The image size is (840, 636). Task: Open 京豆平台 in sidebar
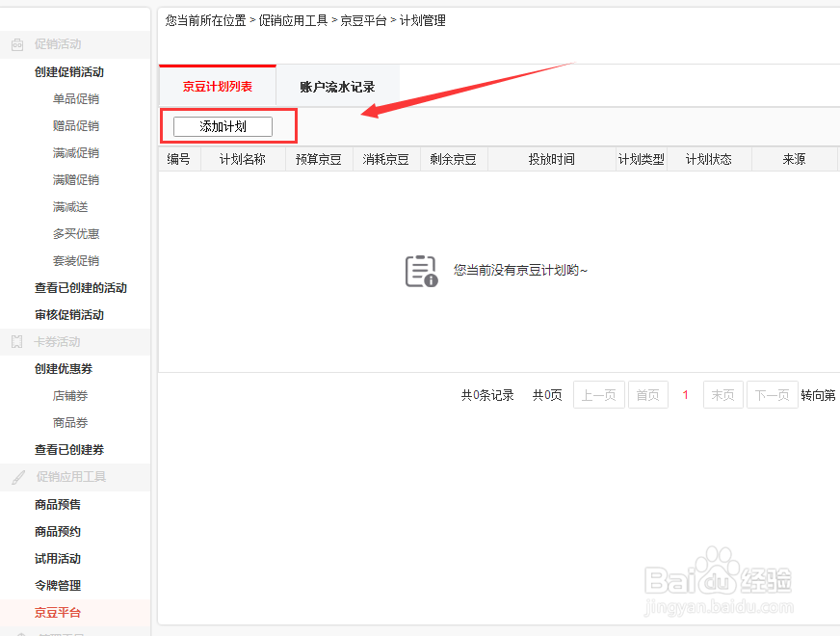click(58, 613)
